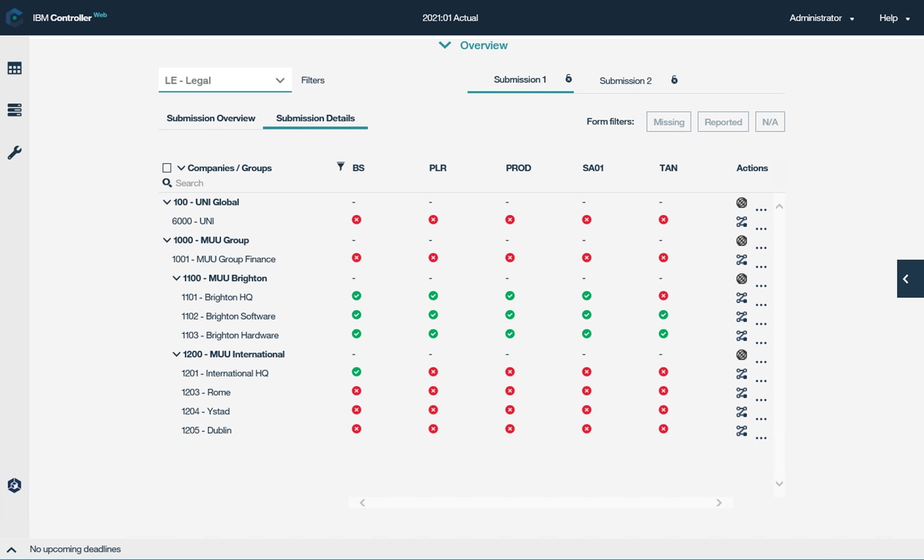Toggle the Reported form filter
The image size is (924, 560).
click(x=723, y=122)
